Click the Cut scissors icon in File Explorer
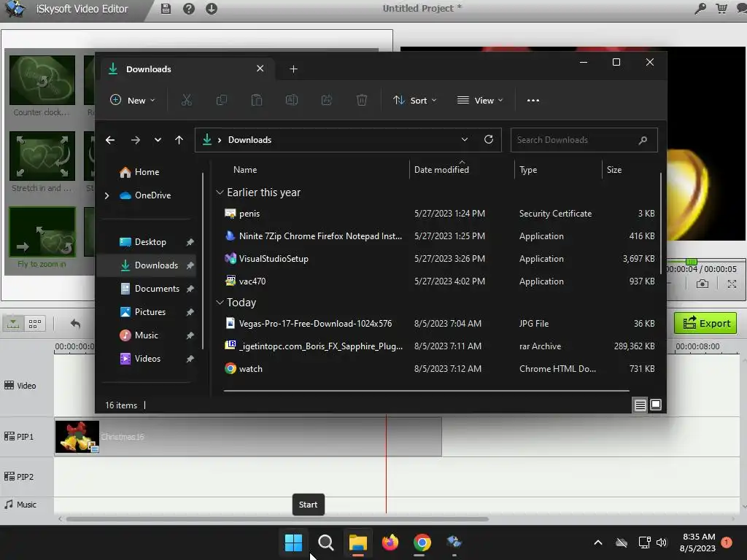This screenshot has height=560, width=747. point(186,100)
